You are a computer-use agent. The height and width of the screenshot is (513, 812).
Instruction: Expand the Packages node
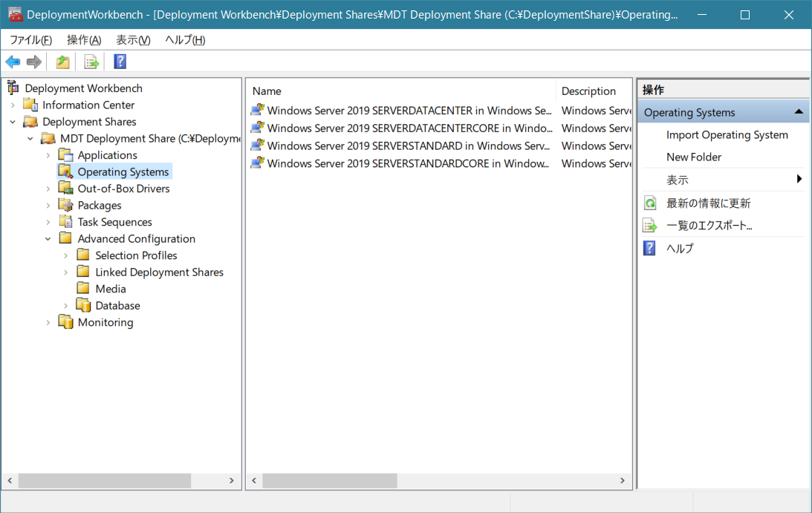pyautogui.click(x=48, y=206)
